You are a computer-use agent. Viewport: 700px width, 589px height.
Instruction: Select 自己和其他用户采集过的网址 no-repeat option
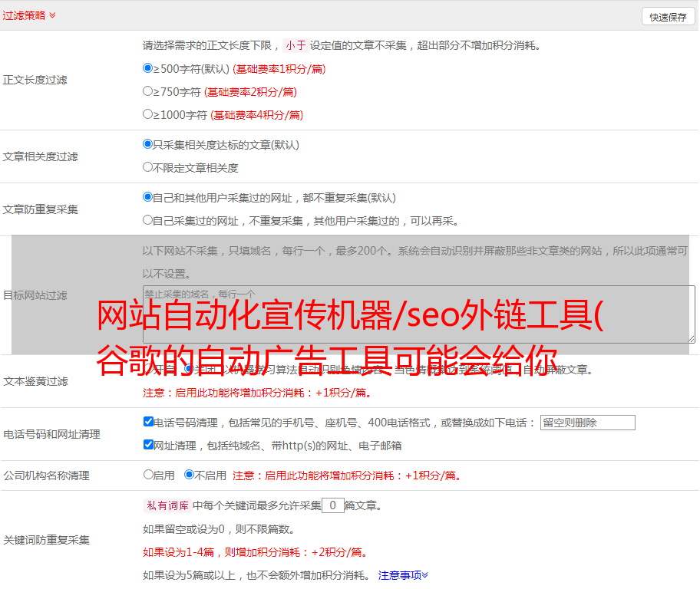pyautogui.click(x=147, y=197)
